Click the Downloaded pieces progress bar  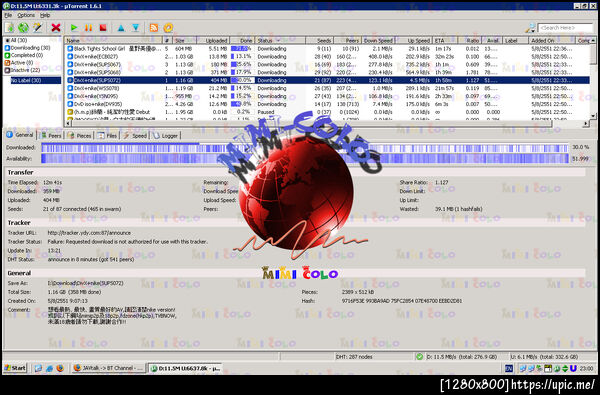point(305,148)
